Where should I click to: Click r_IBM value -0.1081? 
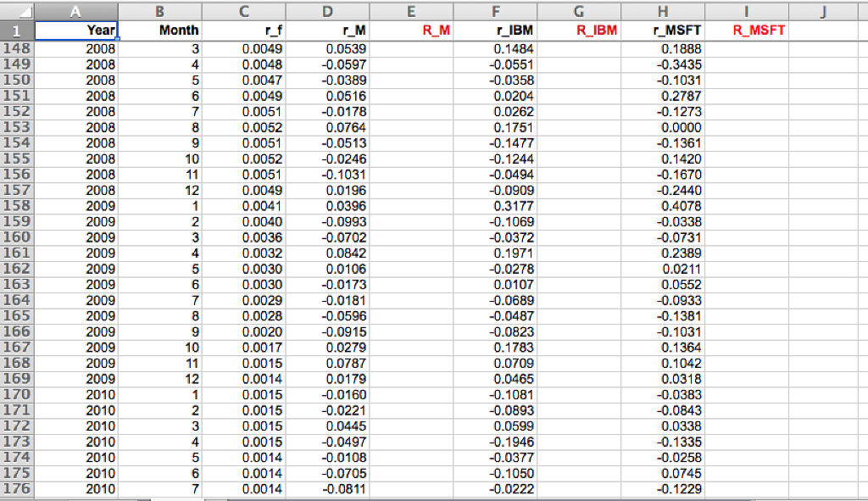[495, 395]
